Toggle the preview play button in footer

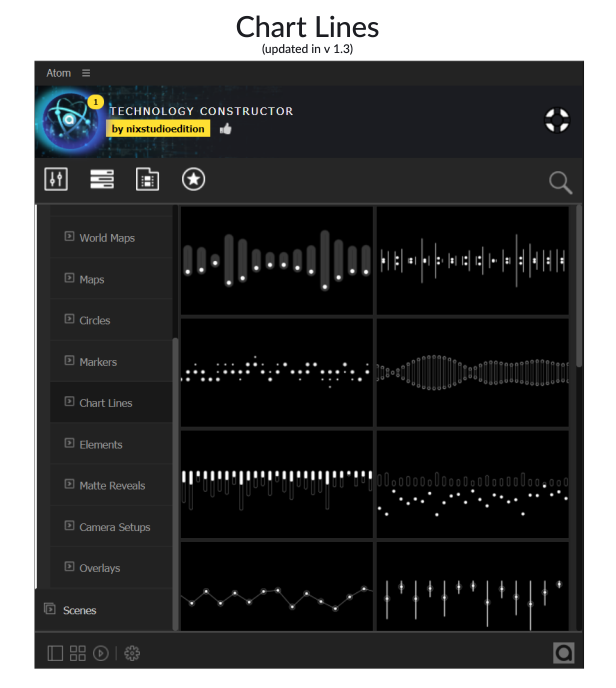pyautogui.click(x=101, y=653)
